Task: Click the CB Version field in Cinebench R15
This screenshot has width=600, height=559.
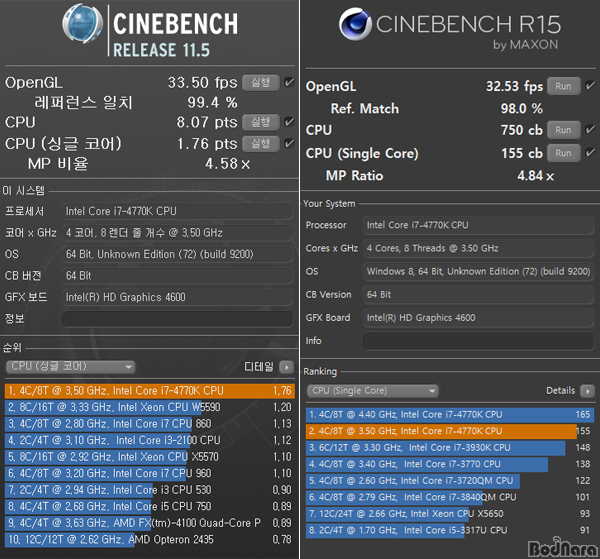Action: 478,295
